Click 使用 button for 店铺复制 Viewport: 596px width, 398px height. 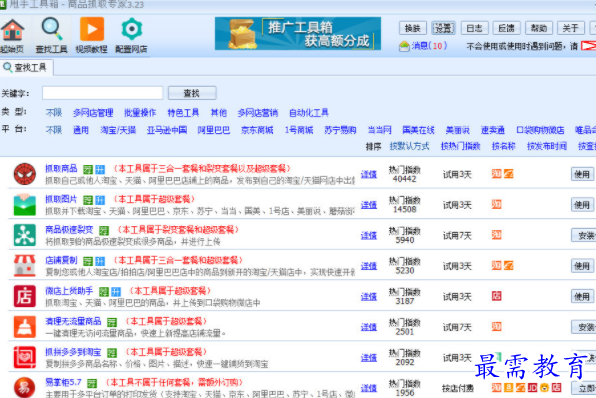582,266
